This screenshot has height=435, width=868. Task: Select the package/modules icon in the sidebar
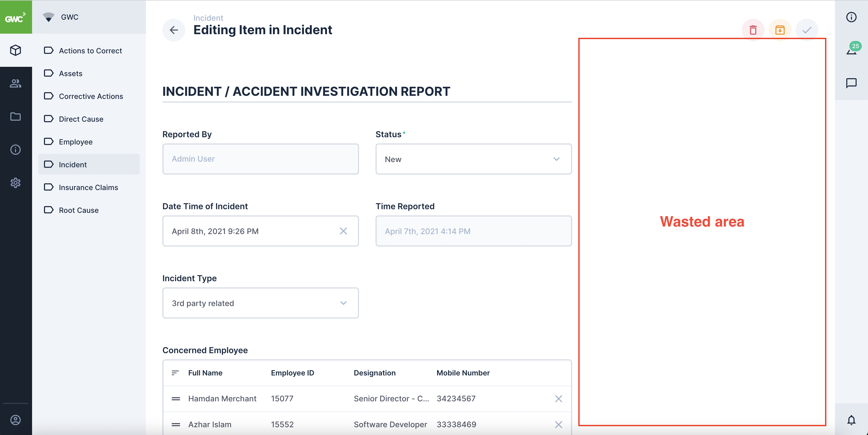(16, 50)
